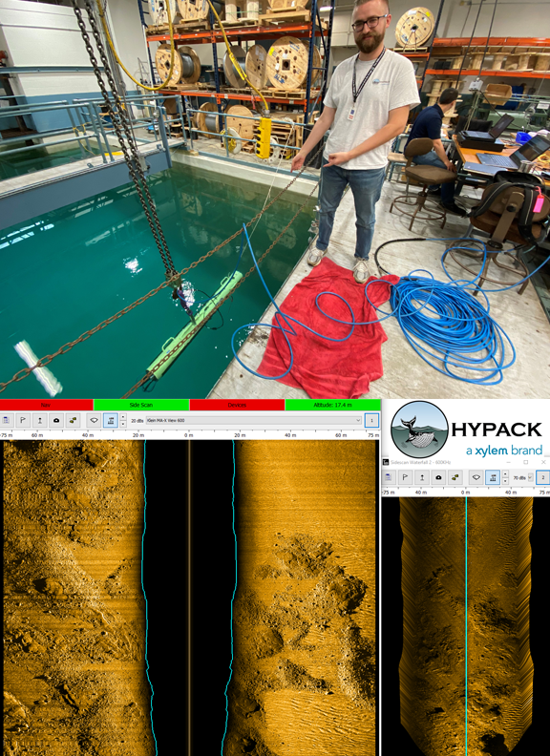Click the Sidescan Waterfall 2 title bar app icon

386,462
